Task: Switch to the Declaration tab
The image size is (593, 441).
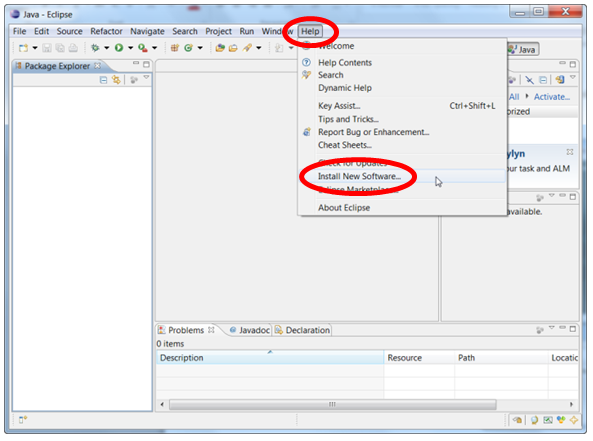Action: coord(303,330)
